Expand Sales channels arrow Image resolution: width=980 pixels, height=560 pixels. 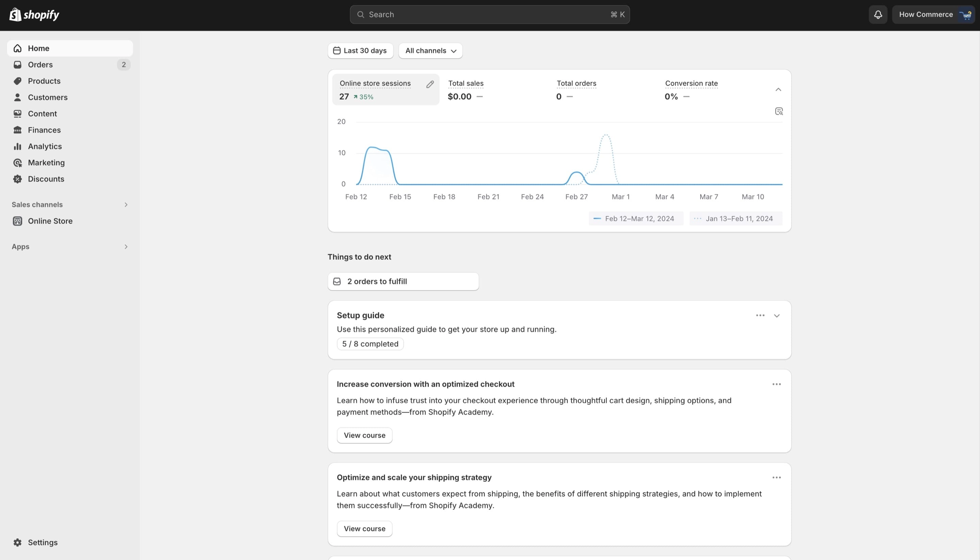coord(126,205)
